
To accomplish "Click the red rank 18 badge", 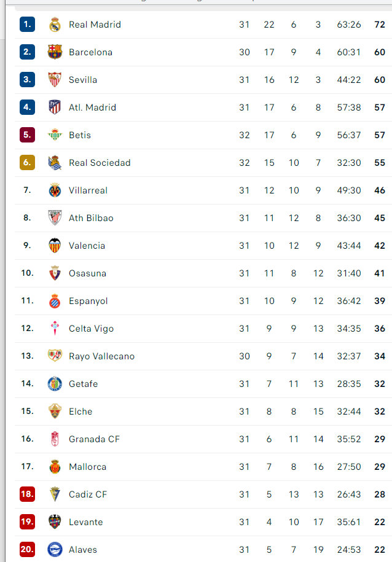I will coord(27,494).
